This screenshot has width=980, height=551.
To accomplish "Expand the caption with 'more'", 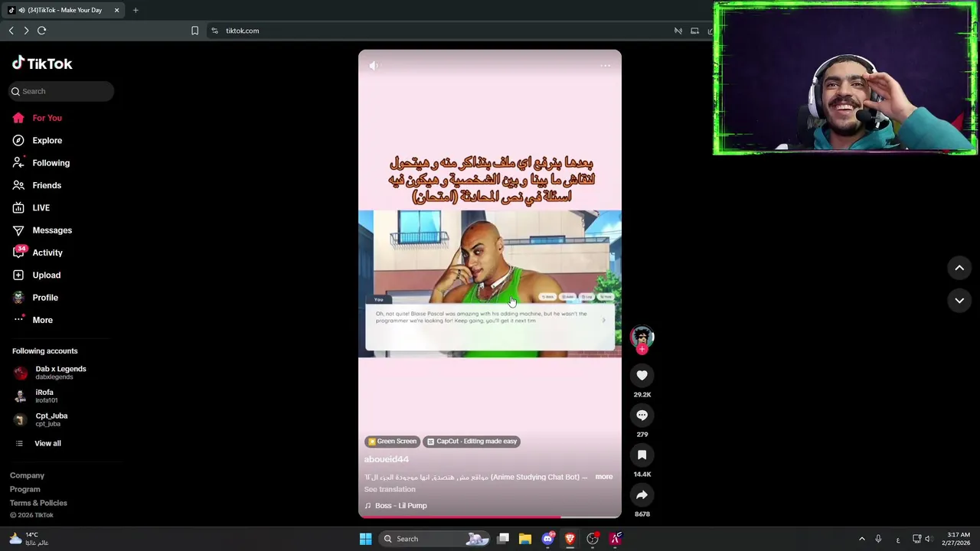I will [x=604, y=477].
